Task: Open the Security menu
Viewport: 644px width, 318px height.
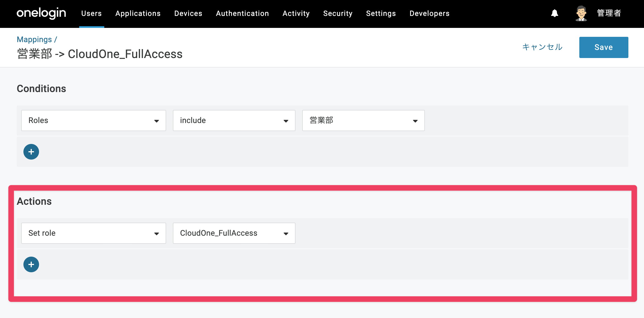Action: (x=338, y=13)
